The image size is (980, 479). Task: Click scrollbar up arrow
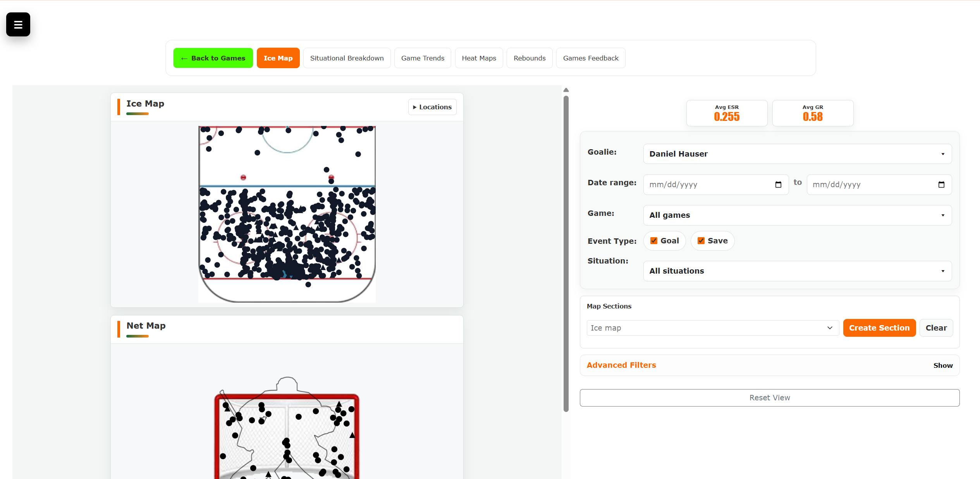tap(566, 90)
